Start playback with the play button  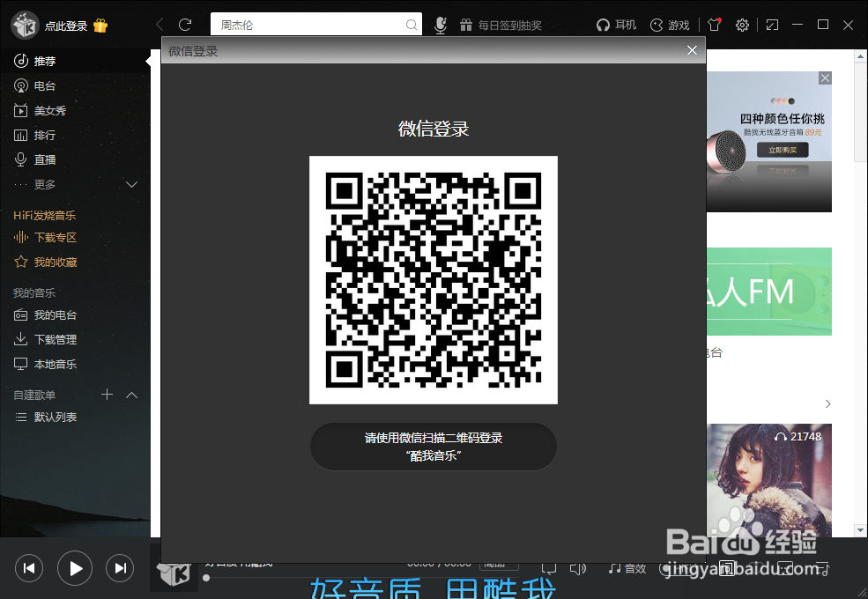(75, 568)
